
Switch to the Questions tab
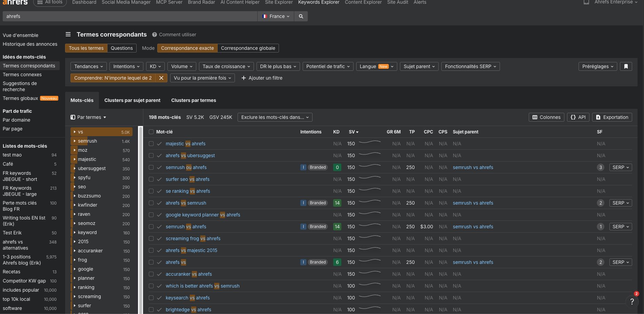pyautogui.click(x=122, y=48)
